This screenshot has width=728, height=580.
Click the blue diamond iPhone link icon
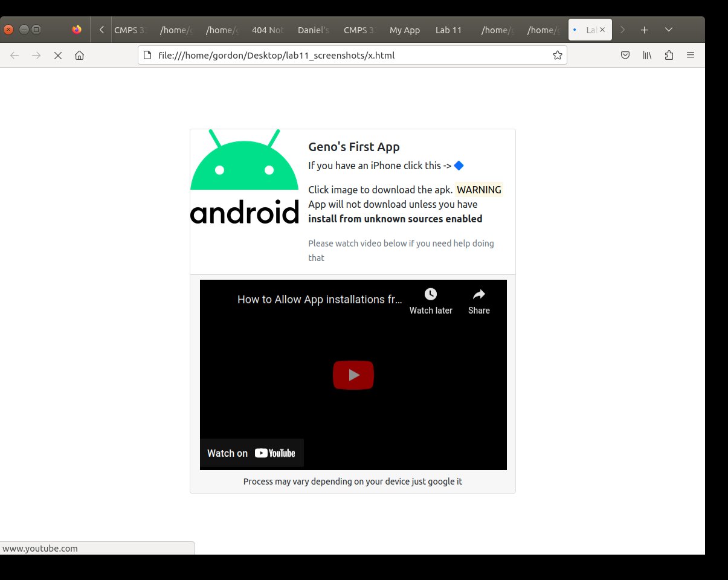(459, 166)
